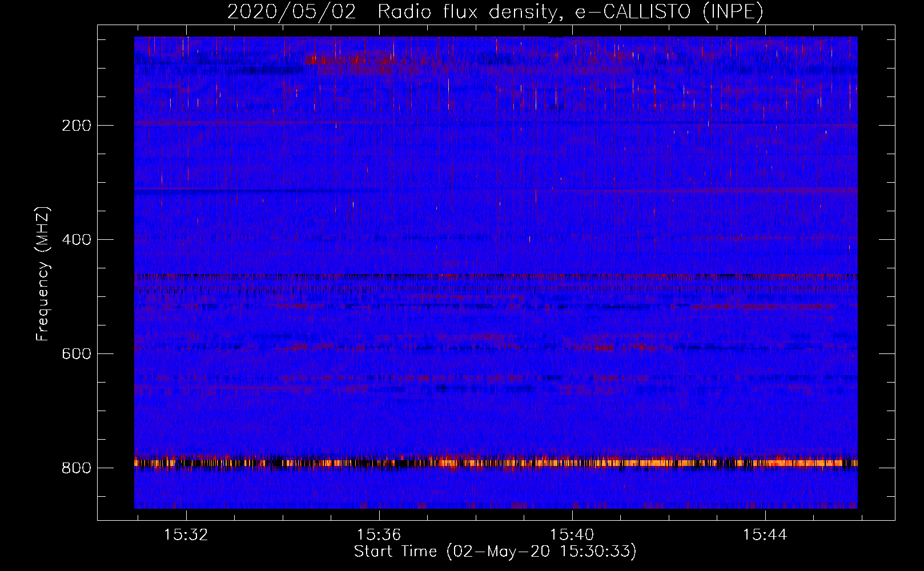This screenshot has width=924, height=571.
Task: Click the 15:40 time tick label
Action: [x=572, y=535]
